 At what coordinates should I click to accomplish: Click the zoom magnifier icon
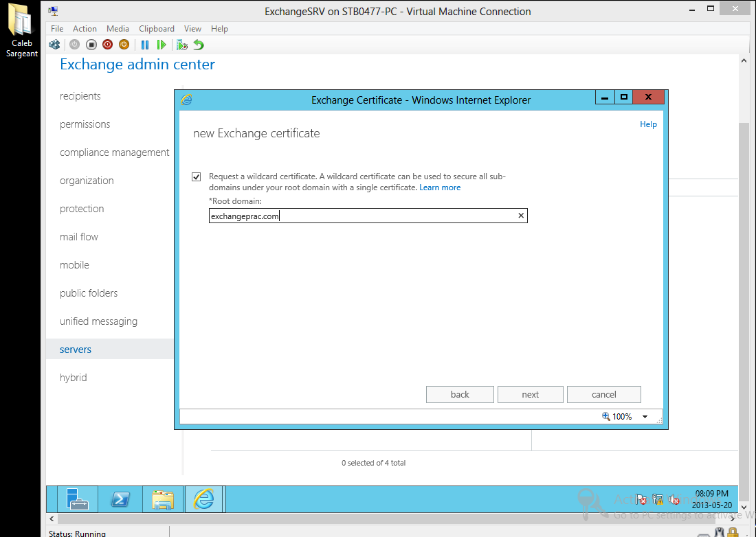[606, 416]
